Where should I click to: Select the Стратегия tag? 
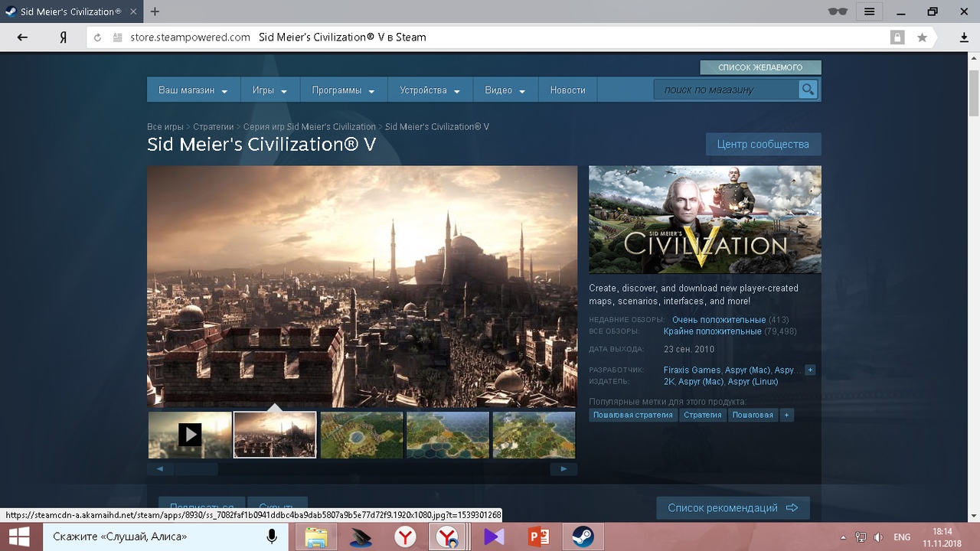pyautogui.click(x=702, y=415)
